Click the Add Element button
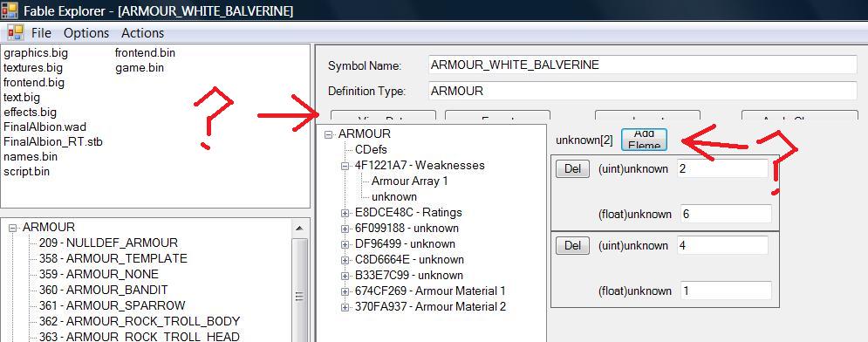This screenshot has height=342, width=868. point(645,140)
